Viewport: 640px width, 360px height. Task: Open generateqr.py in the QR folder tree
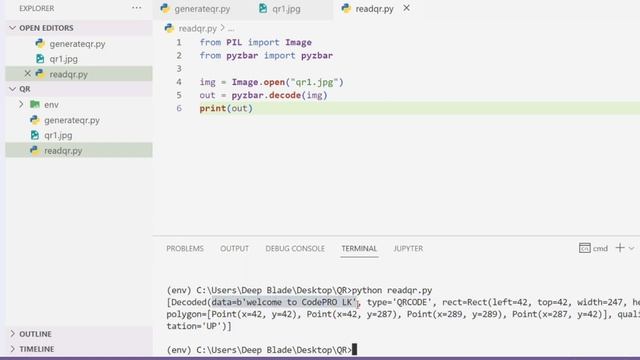(72, 120)
